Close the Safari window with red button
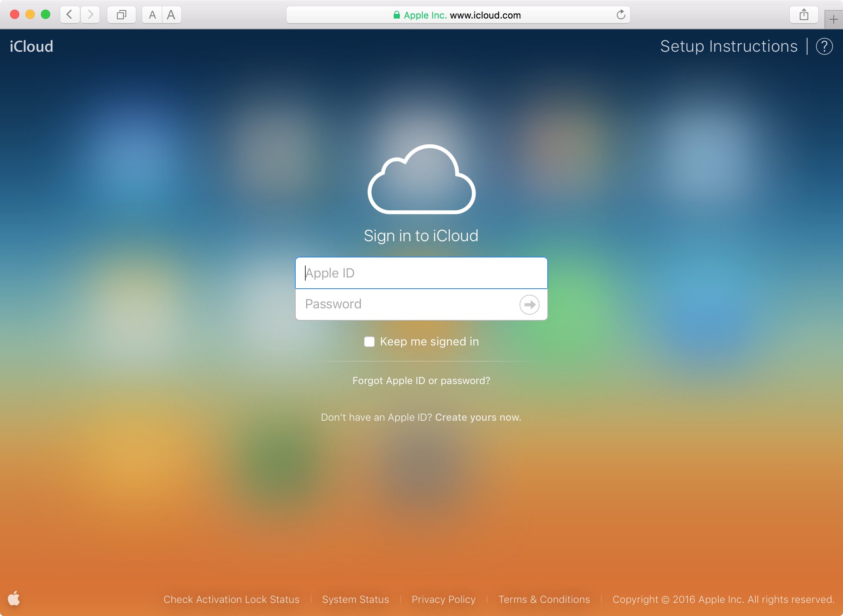 pyautogui.click(x=15, y=15)
